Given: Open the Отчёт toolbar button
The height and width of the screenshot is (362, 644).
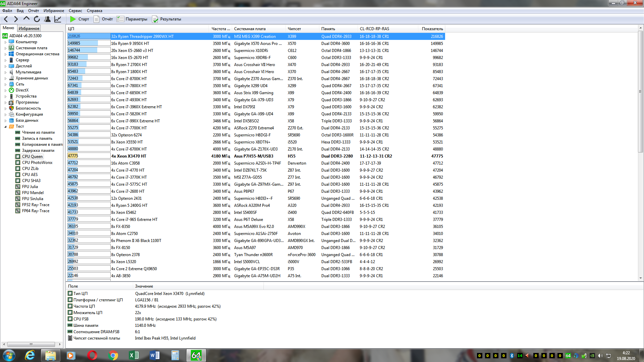Looking at the screenshot, I should (x=103, y=19).
